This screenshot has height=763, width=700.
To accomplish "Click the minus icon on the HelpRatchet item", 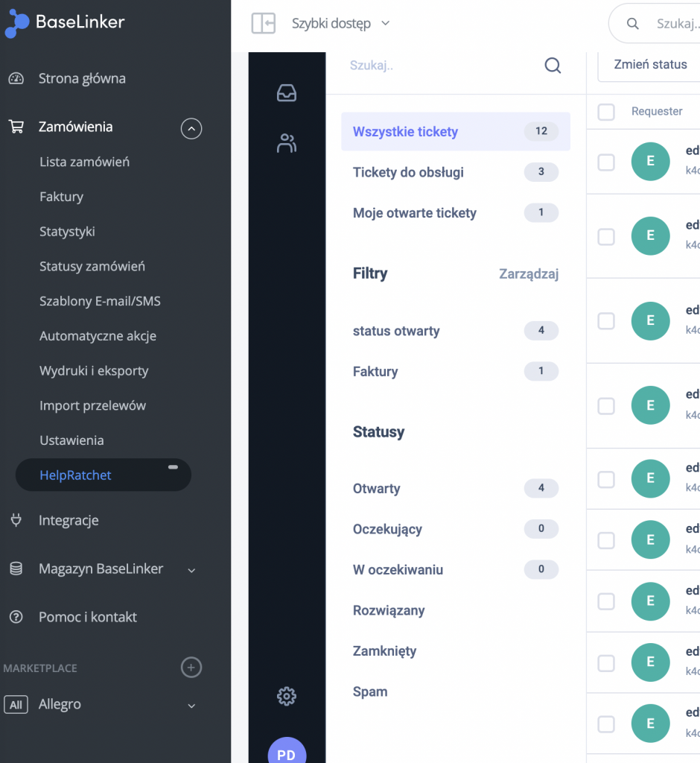I will pos(173,467).
